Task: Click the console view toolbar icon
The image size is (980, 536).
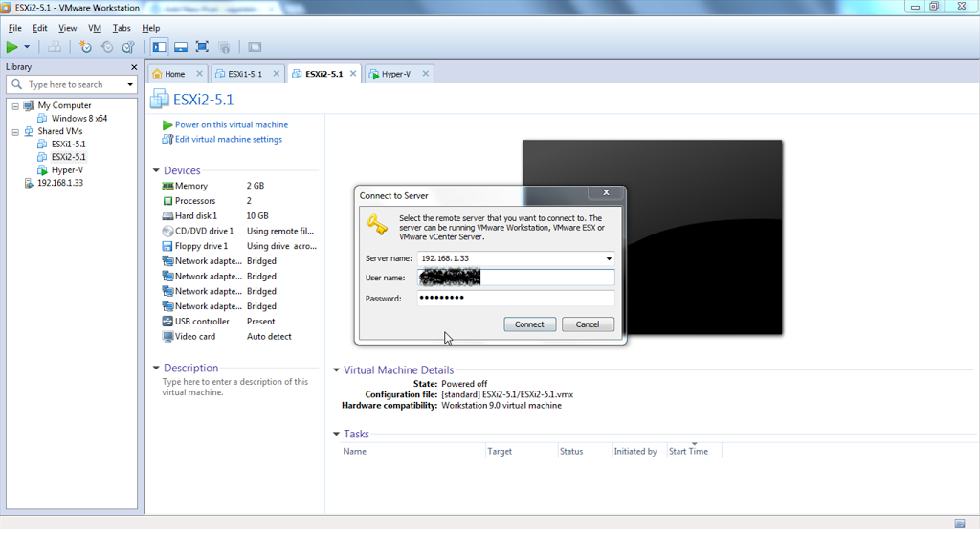Action: click(255, 47)
